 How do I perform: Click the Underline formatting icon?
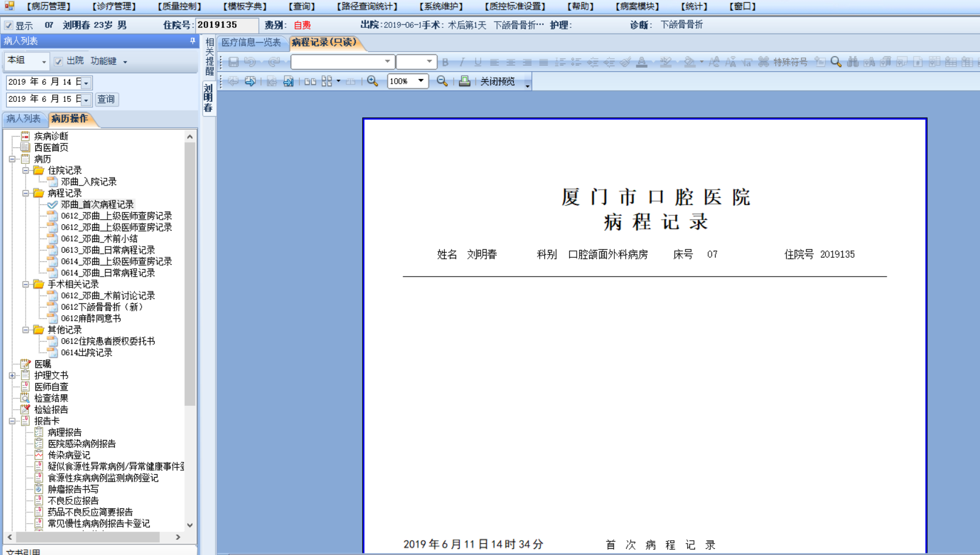point(478,62)
